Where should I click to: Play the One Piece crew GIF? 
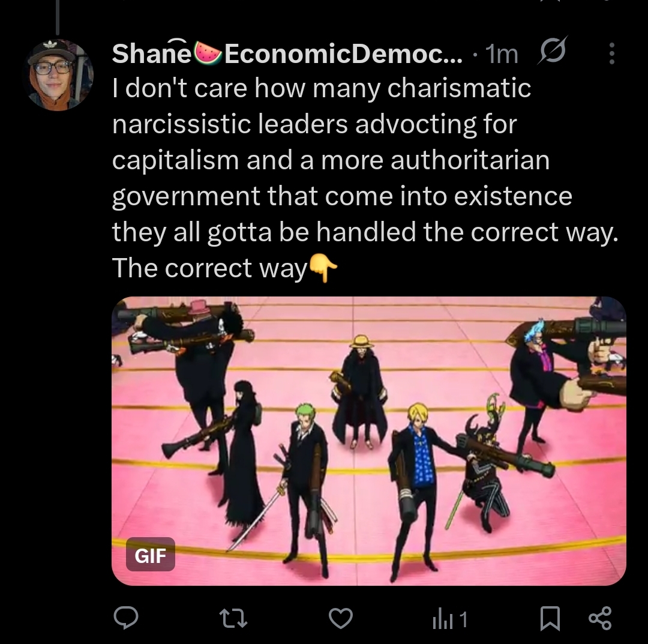(x=368, y=441)
